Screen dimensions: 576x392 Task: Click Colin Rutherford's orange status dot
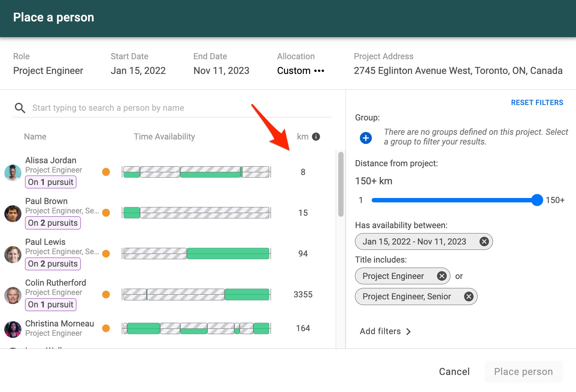(x=106, y=294)
